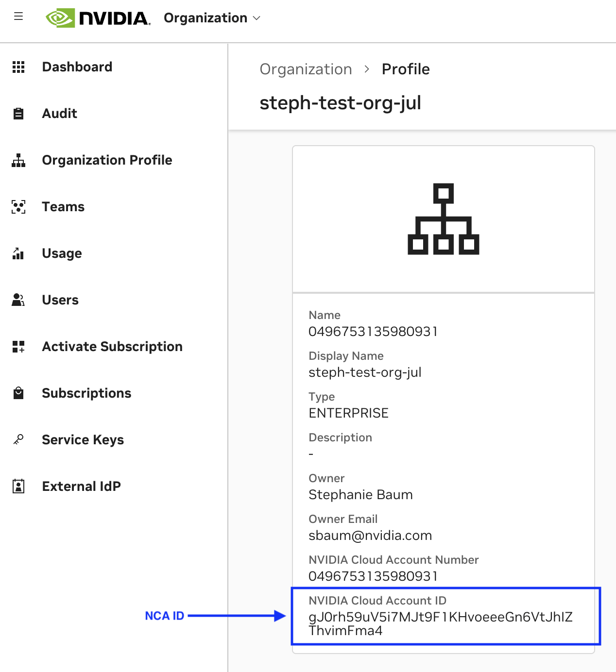This screenshot has width=616, height=672.
Task: Click the Dashboard grid icon
Action: click(18, 67)
